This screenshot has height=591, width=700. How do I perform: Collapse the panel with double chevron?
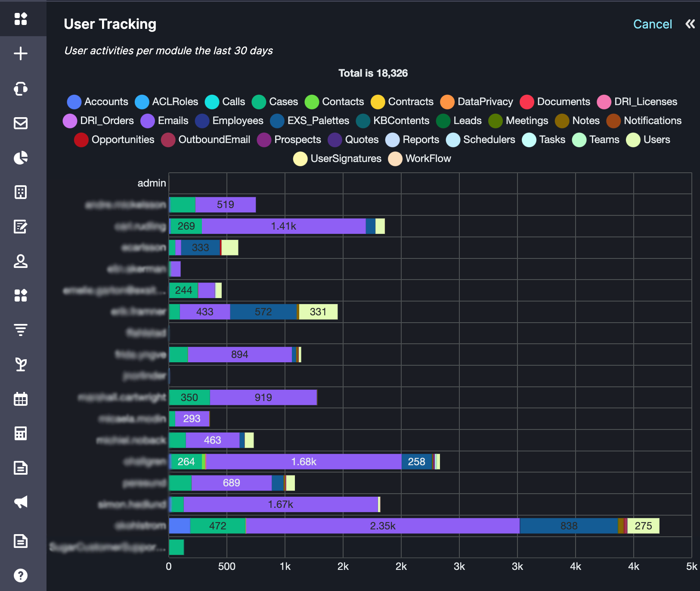690,24
